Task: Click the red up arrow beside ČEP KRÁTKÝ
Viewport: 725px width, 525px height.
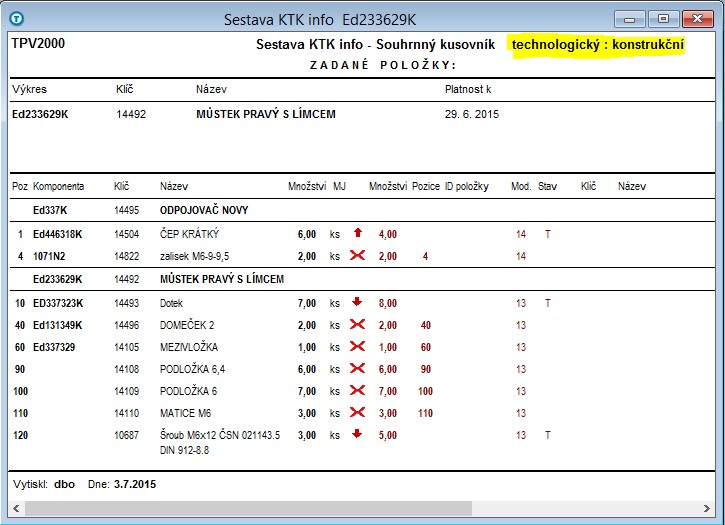Action: pyautogui.click(x=357, y=233)
